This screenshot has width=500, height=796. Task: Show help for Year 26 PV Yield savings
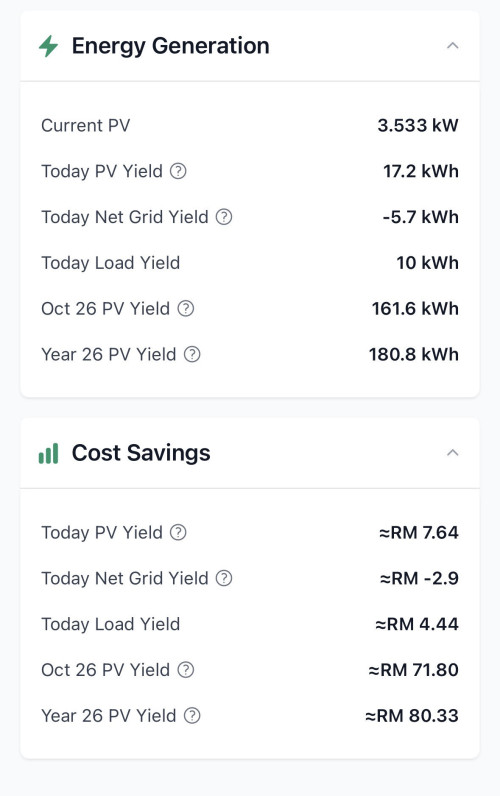coord(192,715)
